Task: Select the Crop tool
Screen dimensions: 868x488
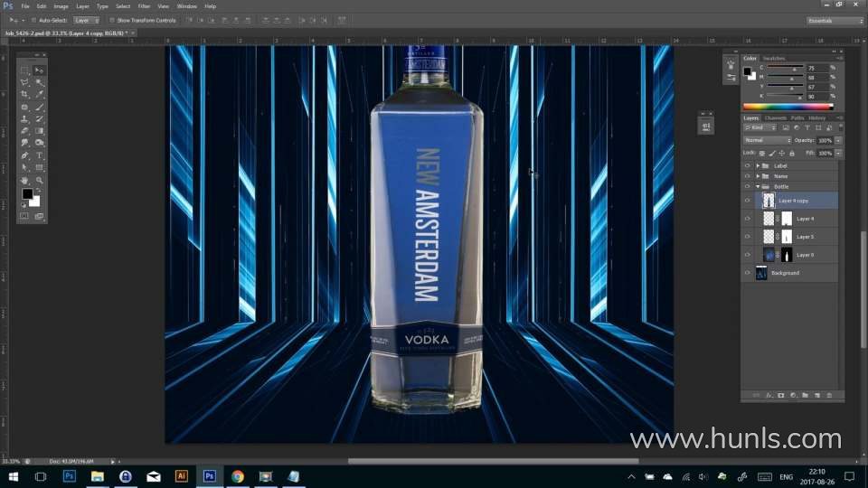Action: point(24,95)
